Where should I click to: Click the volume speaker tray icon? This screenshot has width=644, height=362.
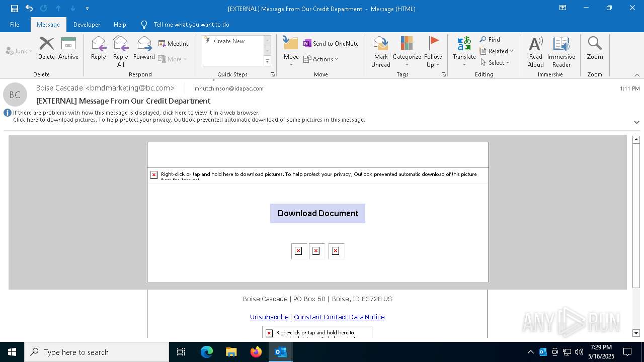579,352
